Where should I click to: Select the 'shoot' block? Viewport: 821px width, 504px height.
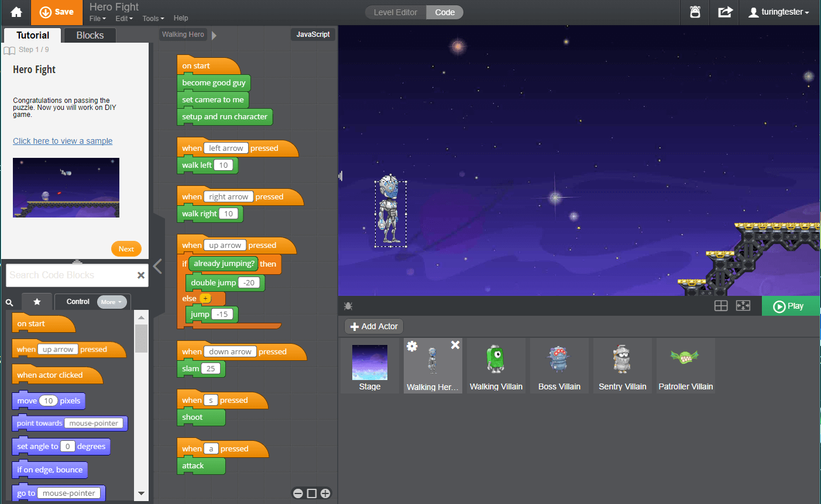pyautogui.click(x=201, y=417)
